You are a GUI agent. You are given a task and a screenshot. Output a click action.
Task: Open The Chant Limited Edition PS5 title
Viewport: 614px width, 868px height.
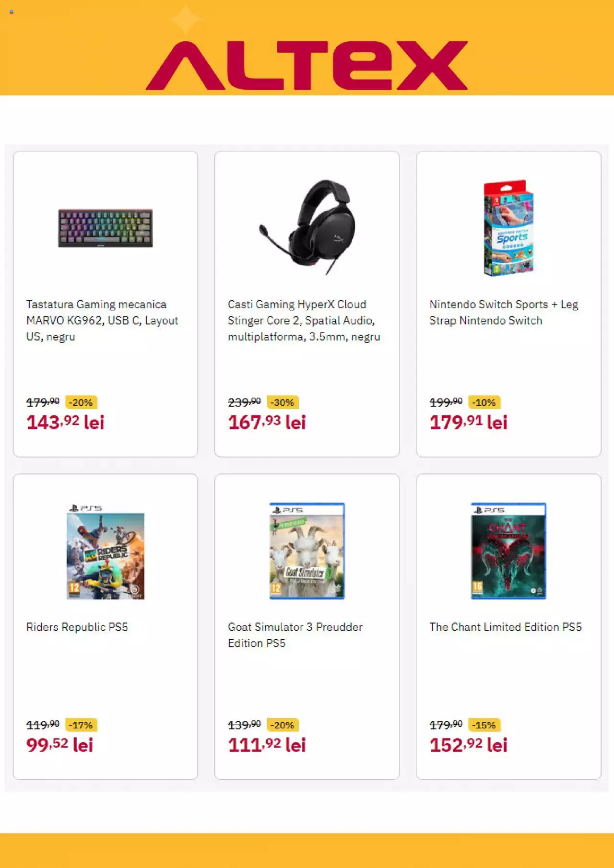pos(506,627)
